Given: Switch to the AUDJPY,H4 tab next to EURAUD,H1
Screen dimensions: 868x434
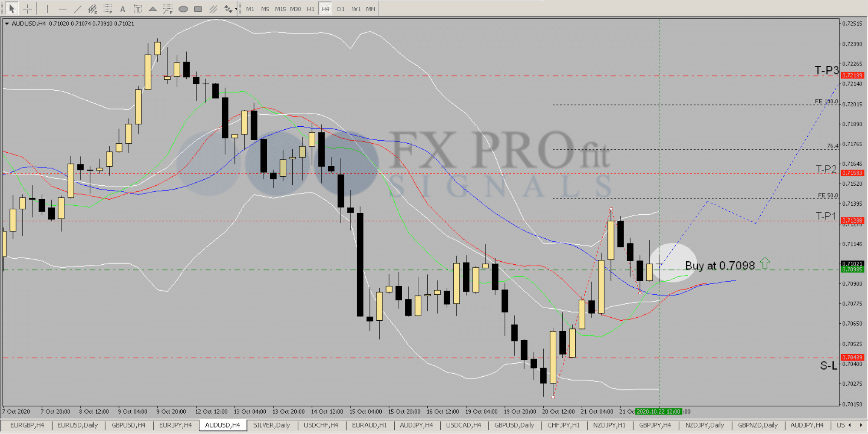Looking at the screenshot, I should 416,425.
